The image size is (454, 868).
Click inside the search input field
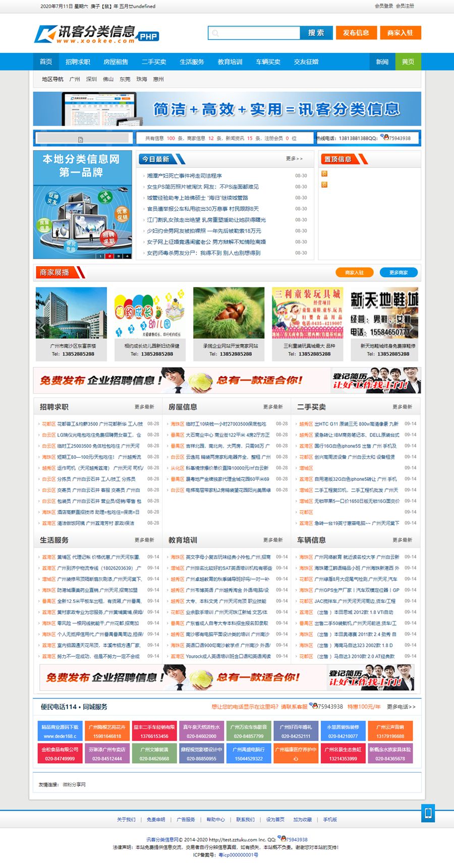click(x=257, y=33)
